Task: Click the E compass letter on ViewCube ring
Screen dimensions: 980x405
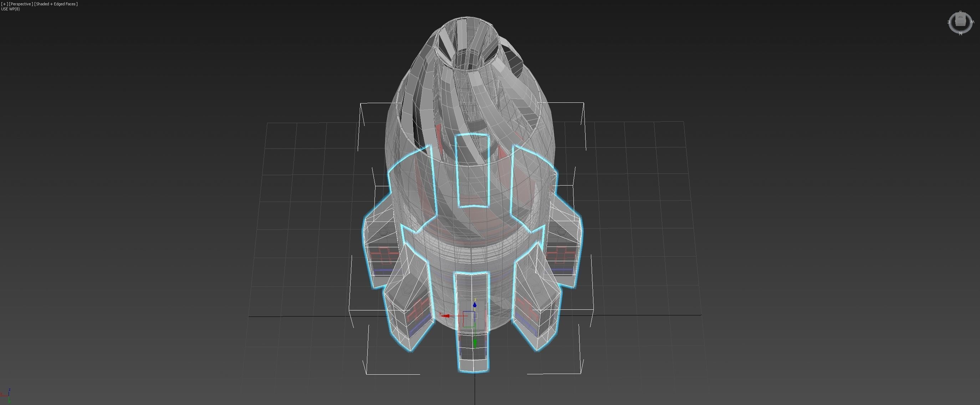Action: [x=949, y=22]
